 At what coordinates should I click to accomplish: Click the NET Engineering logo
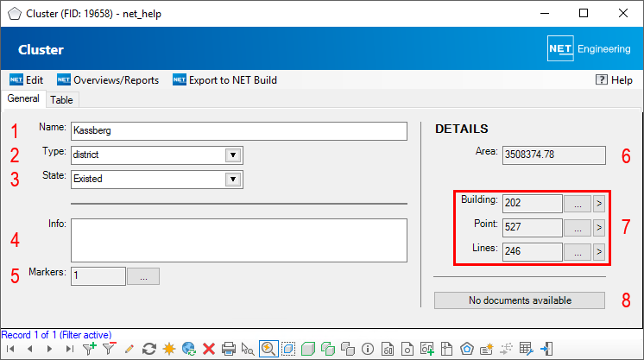click(x=589, y=48)
